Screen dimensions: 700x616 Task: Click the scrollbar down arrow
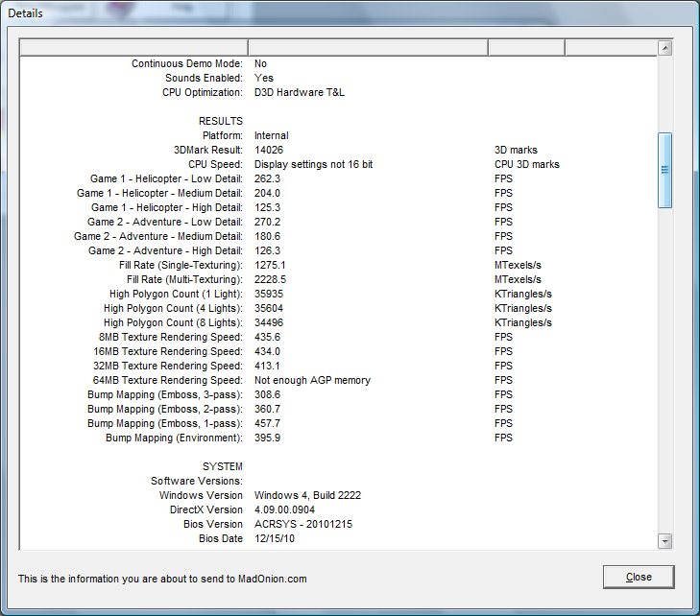click(664, 541)
